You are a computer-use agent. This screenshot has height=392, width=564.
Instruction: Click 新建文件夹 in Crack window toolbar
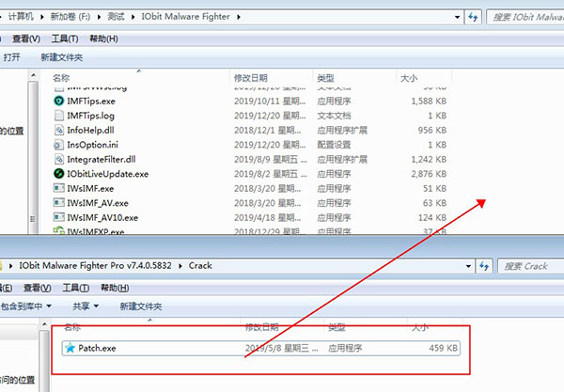pos(141,306)
